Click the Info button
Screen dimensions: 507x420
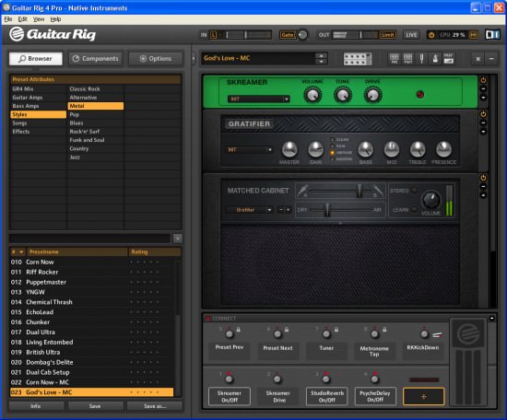(x=36, y=406)
